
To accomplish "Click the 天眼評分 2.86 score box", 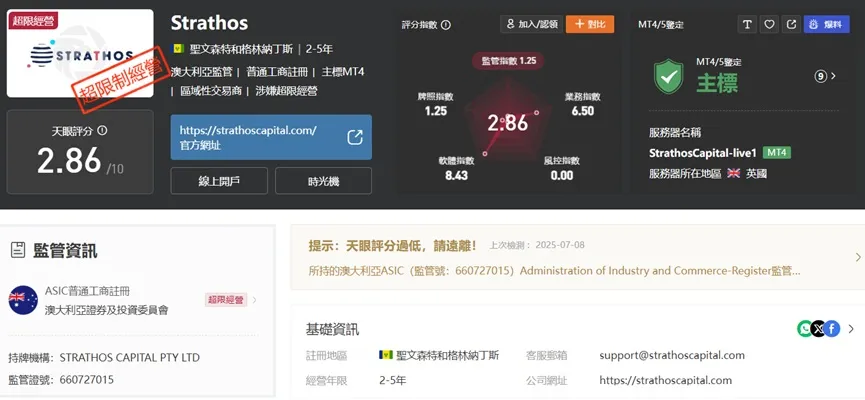I will (80, 152).
